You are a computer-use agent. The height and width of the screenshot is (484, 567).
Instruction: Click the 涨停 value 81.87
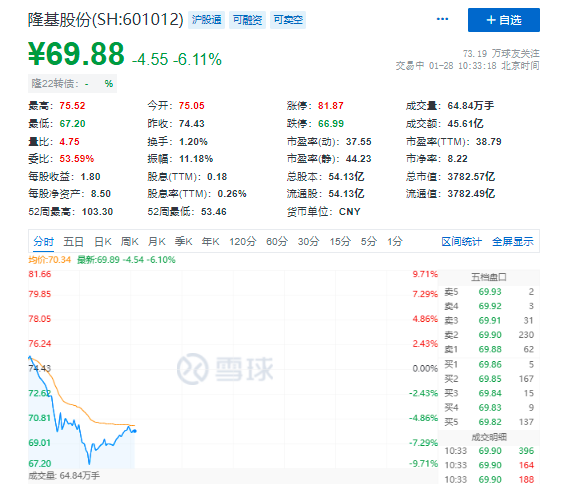tap(331, 106)
